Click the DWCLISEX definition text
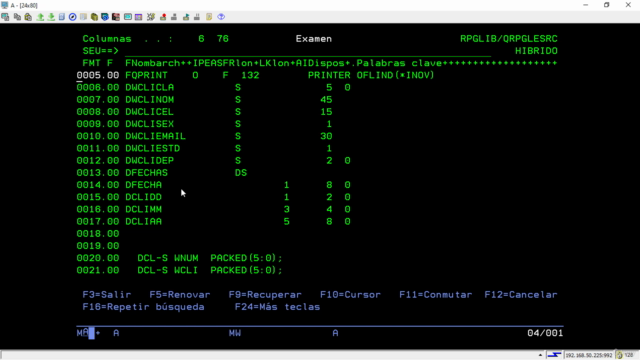Screen dimensions: 640x360 pos(150,124)
